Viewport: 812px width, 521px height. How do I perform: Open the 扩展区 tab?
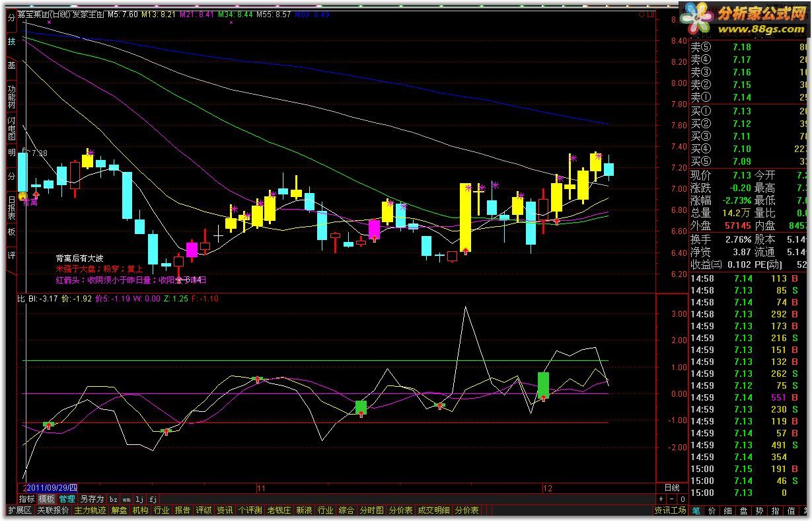point(20,510)
